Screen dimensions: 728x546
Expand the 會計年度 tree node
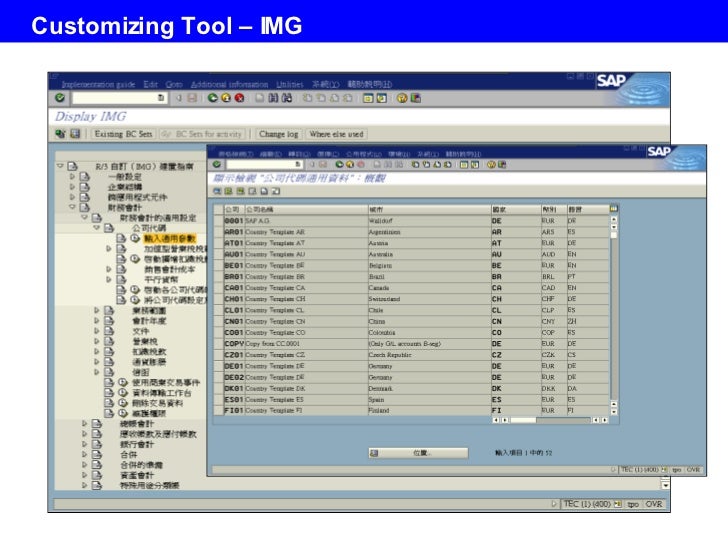click(x=97, y=320)
